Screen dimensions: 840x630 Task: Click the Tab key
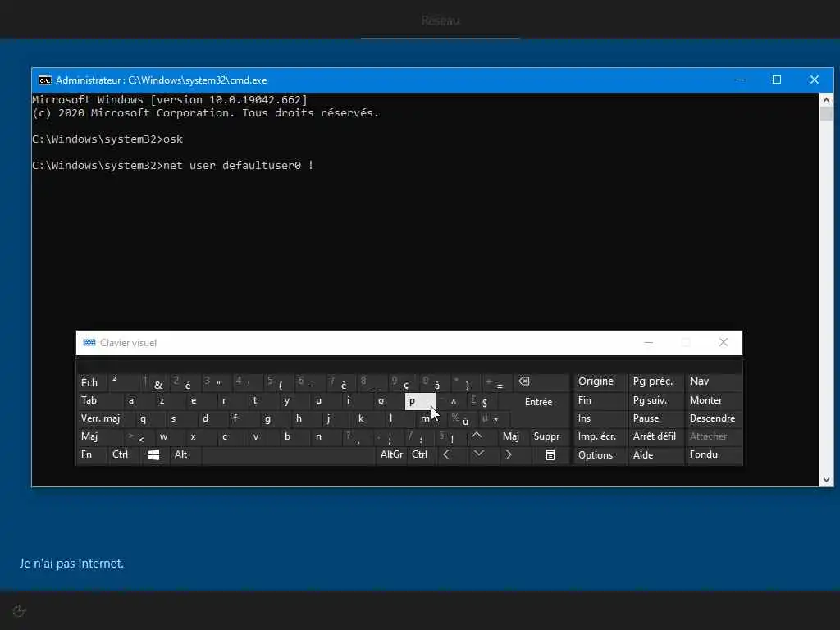pyautogui.click(x=100, y=400)
